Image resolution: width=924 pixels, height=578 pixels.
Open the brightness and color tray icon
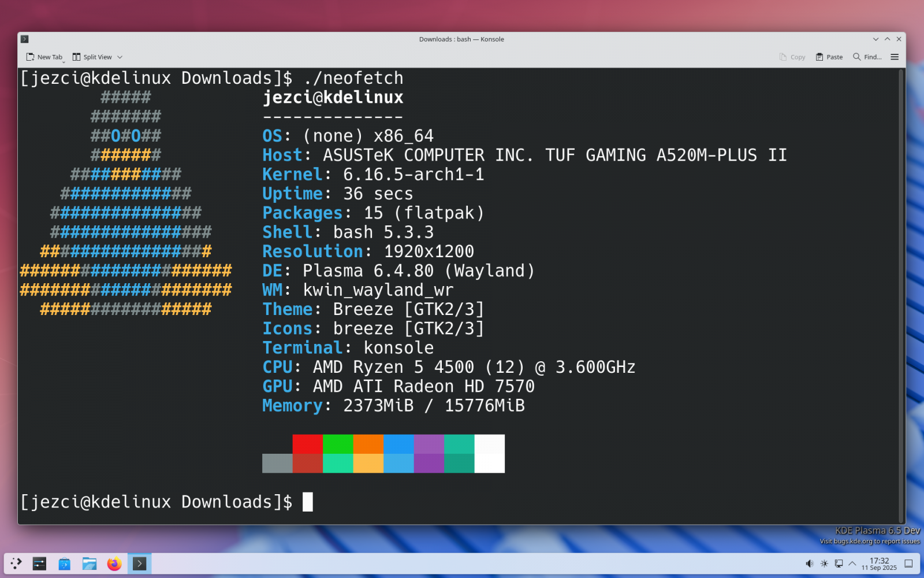coord(824,564)
